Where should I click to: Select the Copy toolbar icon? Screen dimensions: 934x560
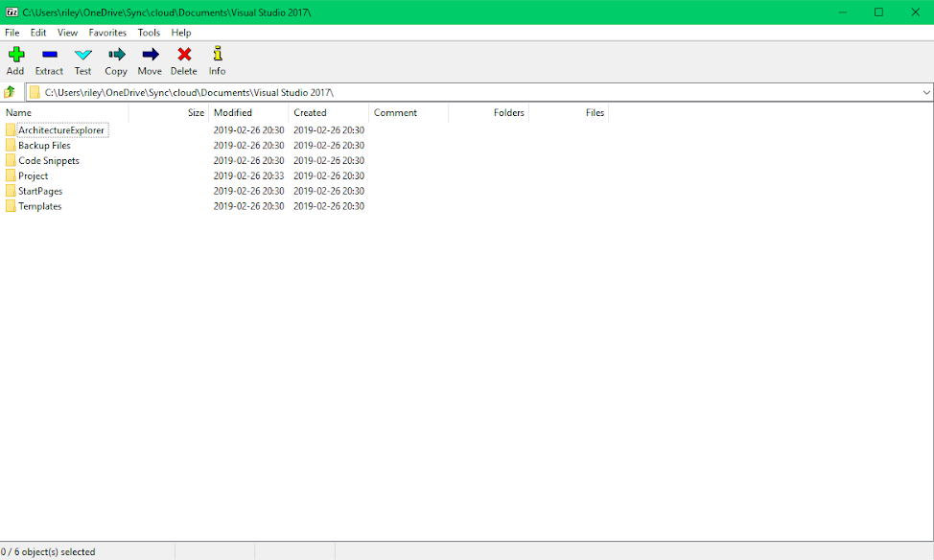coord(116,56)
